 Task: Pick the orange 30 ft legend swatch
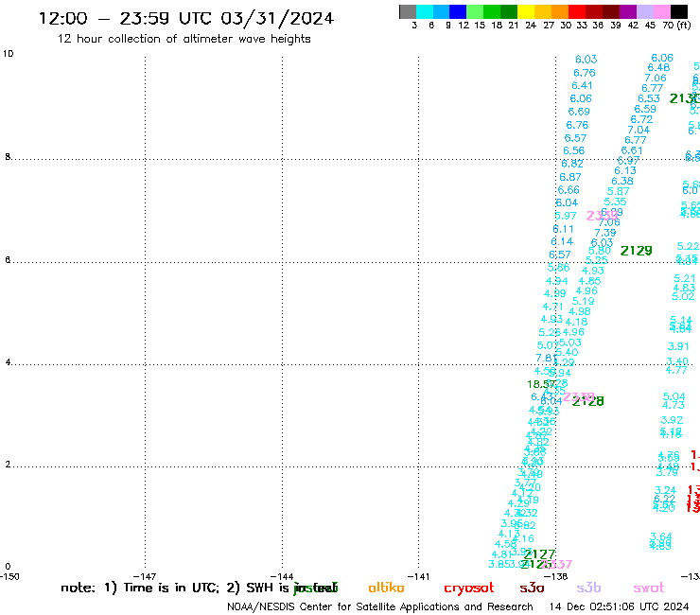(x=560, y=11)
